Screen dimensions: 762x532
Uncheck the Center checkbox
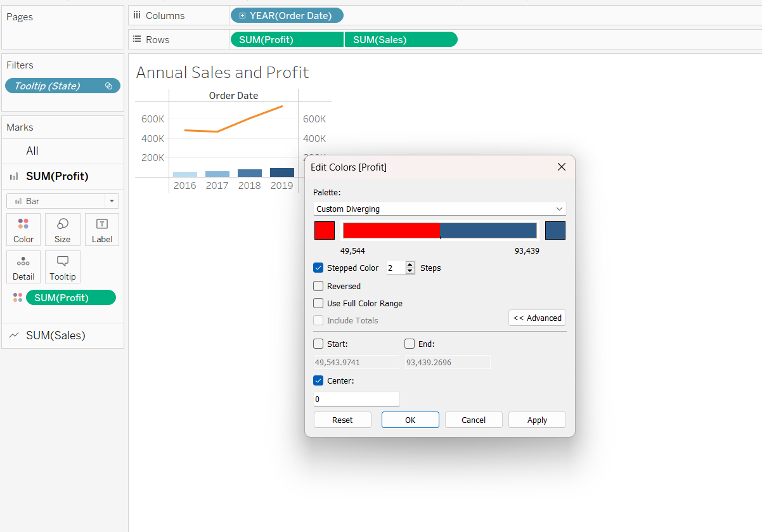point(318,381)
